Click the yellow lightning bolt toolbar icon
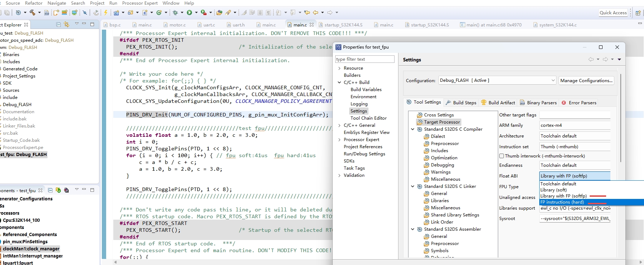 coord(106,12)
